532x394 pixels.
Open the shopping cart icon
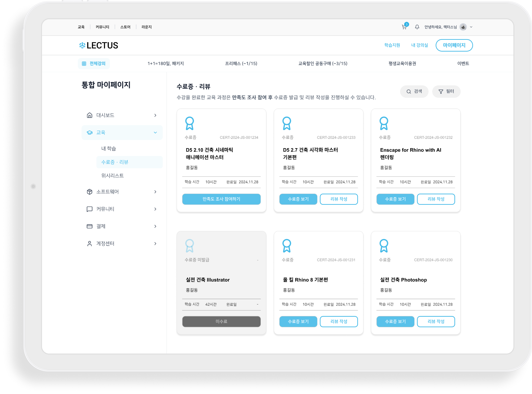click(x=404, y=27)
